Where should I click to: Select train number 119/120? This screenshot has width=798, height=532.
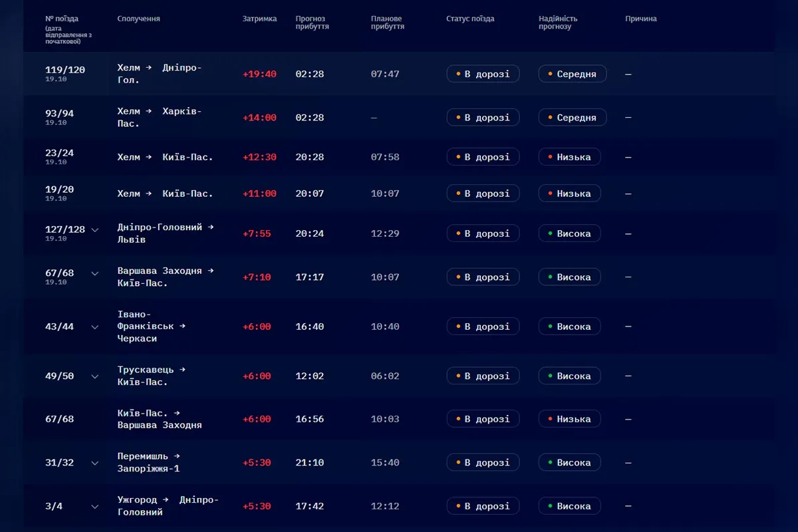coord(65,70)
